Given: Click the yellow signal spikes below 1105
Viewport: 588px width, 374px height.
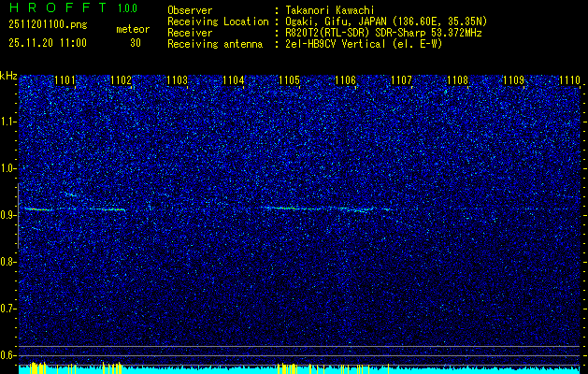Looking at the screenshot, I should (288, 368).
